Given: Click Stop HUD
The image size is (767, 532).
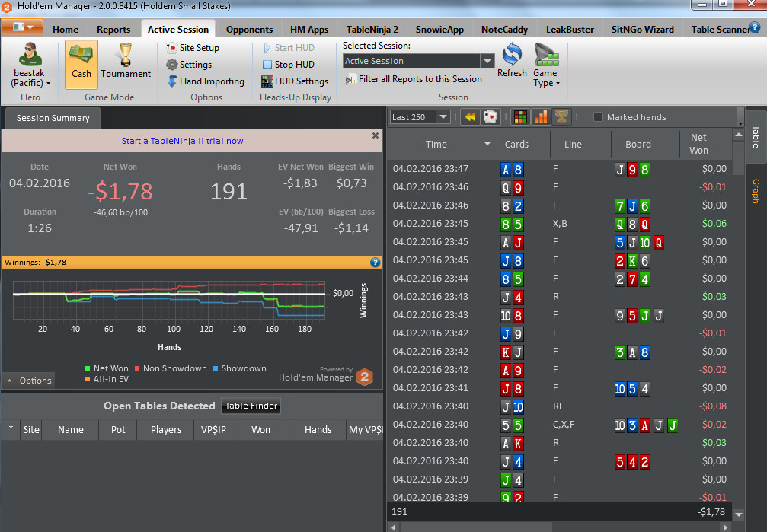Looking at the screenshot, I should pyautogui.click(x=289, y=65).
